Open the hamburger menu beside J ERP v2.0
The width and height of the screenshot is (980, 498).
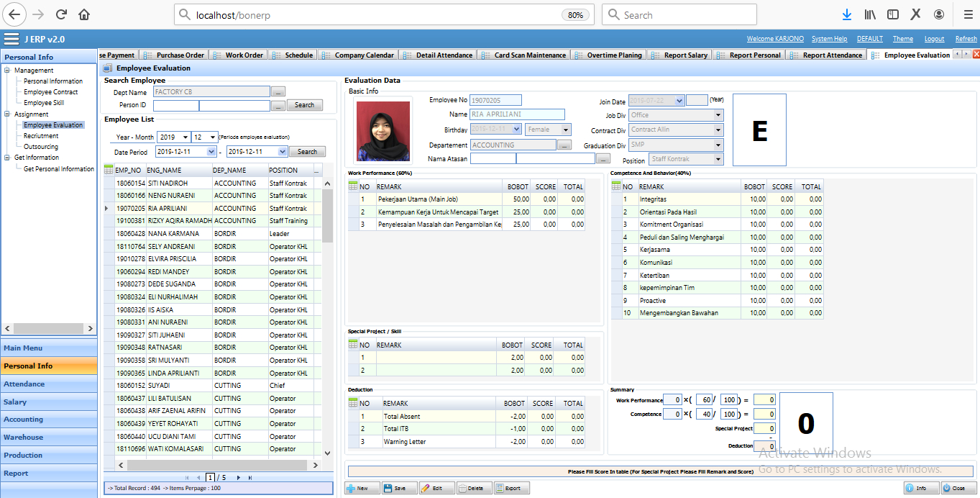click(x=11, y=39)
